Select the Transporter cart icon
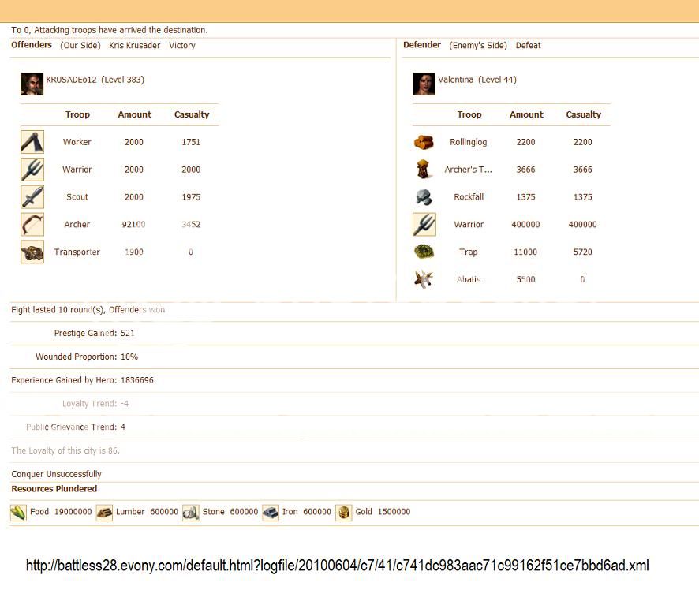This screenshot has height=616, width=699. click(32, 252)
